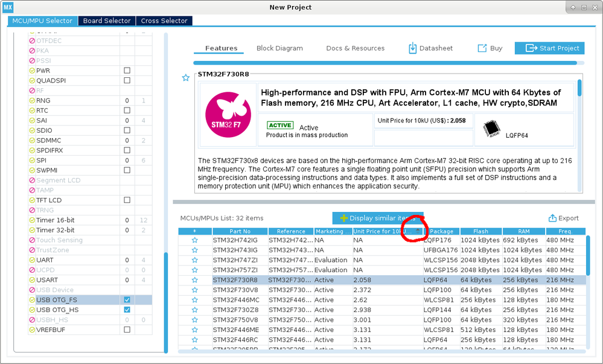Sort by Package column
Viewport: 603px width, 364px height.
(441, 231)
